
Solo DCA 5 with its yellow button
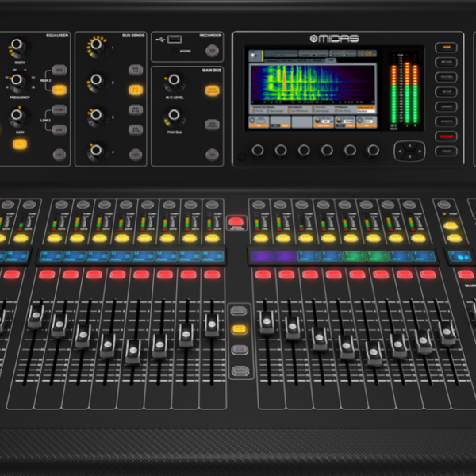pos(351,238)
